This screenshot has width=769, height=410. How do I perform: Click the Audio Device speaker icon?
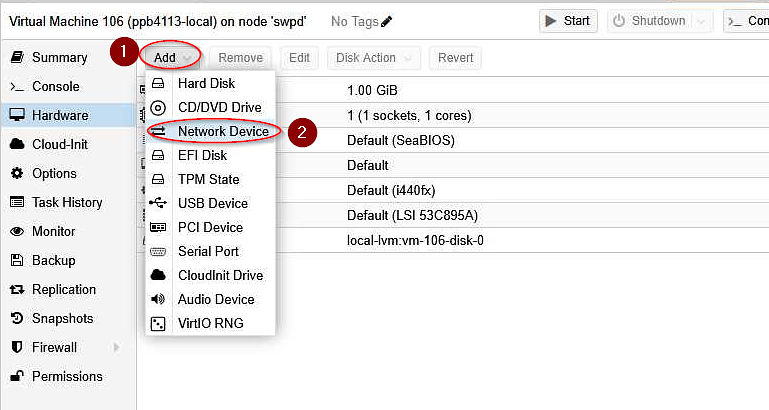pos(158,299)
